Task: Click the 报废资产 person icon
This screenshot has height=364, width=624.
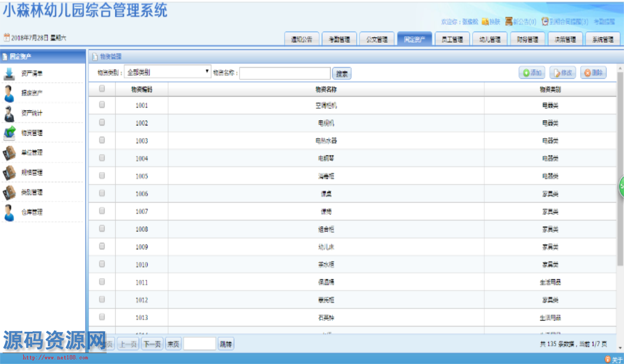Action: click(x=9, y=94)
